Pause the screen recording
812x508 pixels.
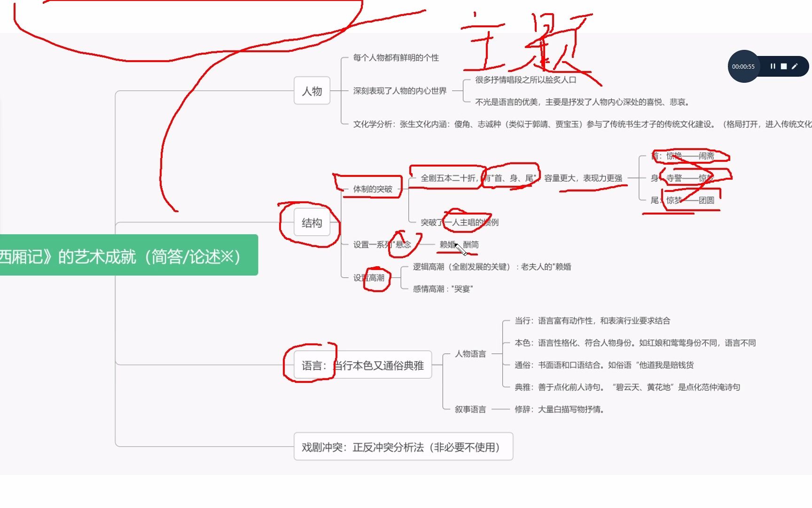773,66
